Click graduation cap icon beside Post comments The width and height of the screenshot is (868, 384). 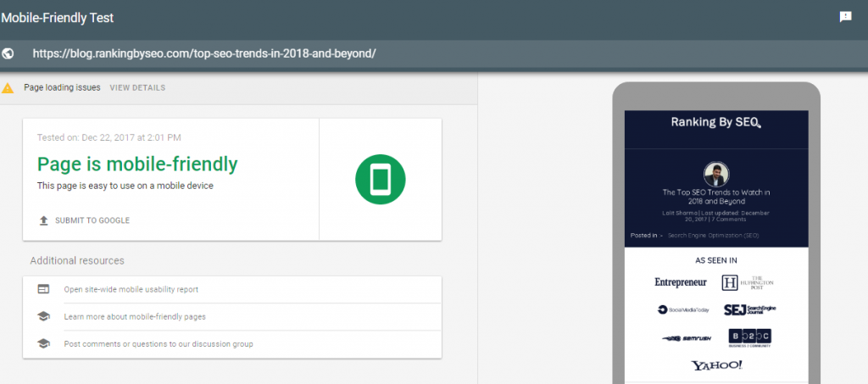point(43,343)
